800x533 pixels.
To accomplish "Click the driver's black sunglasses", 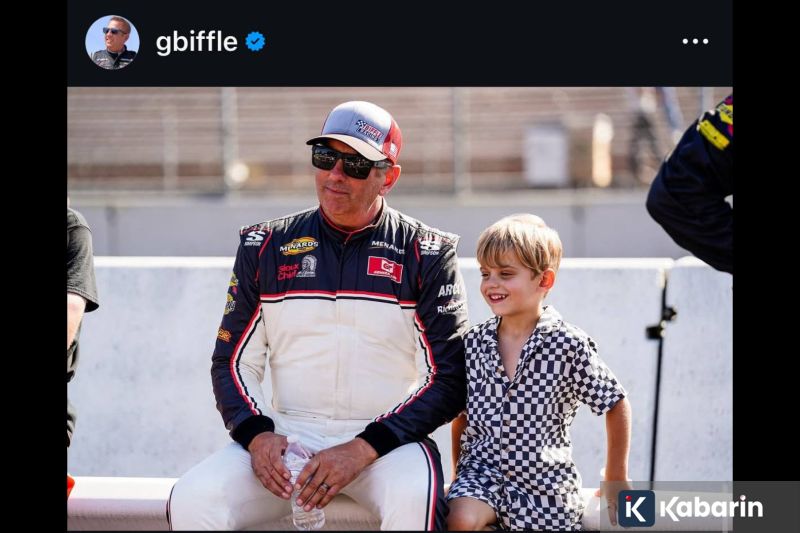I will point(350,162).
